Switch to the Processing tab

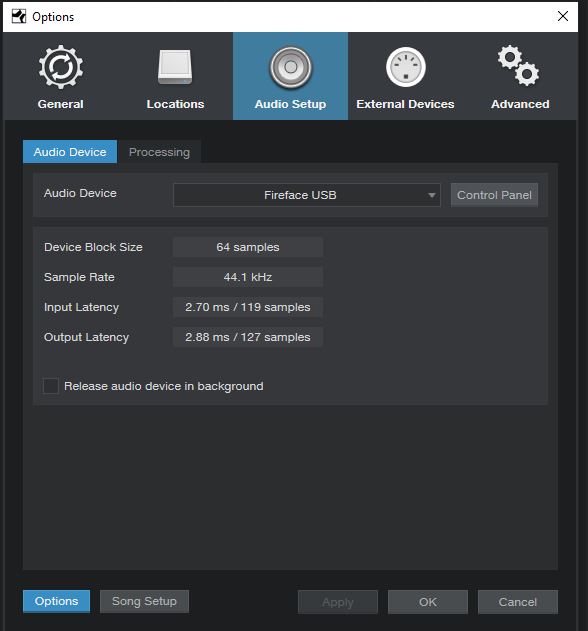point(159,152)
